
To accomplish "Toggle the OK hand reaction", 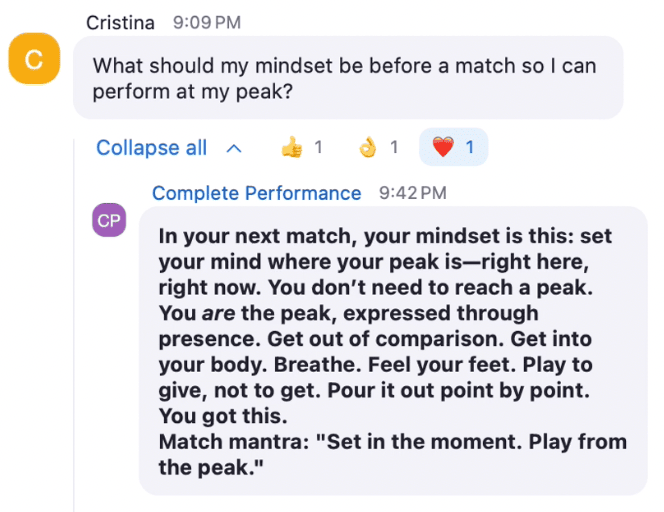I will coord(378,147).
